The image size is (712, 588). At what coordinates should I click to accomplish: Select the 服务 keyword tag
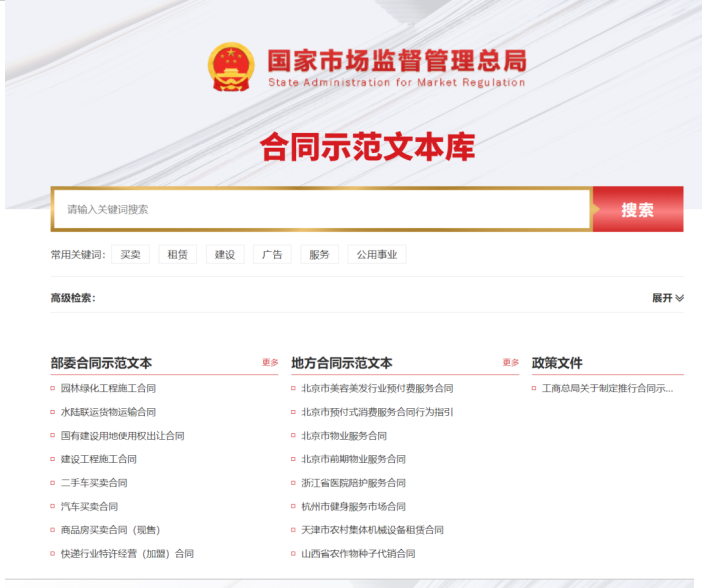319,255
